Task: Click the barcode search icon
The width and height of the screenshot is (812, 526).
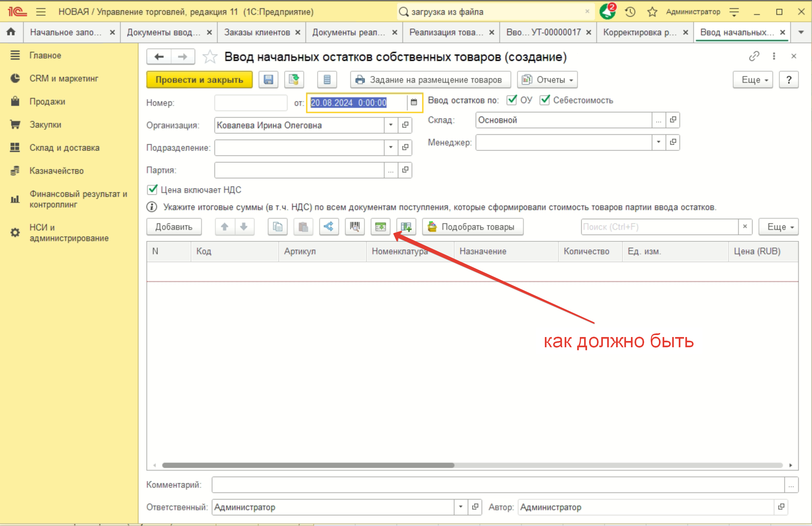Action: 355,227
